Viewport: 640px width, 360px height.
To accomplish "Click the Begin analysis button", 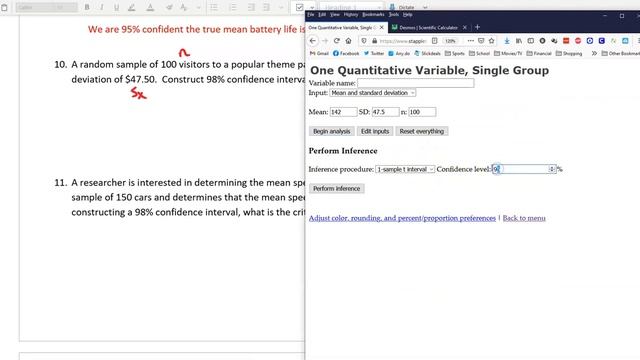I will (x=331, y=131).
